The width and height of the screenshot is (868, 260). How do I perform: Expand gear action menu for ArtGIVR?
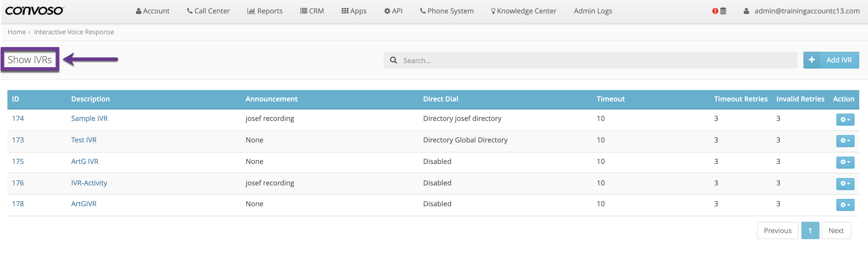click(845, 205)
